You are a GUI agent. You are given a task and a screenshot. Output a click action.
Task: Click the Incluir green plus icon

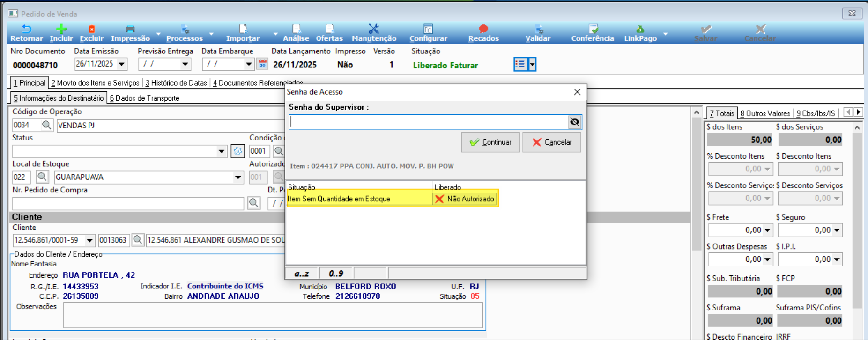pyautogui.click(x=61, y=30)
